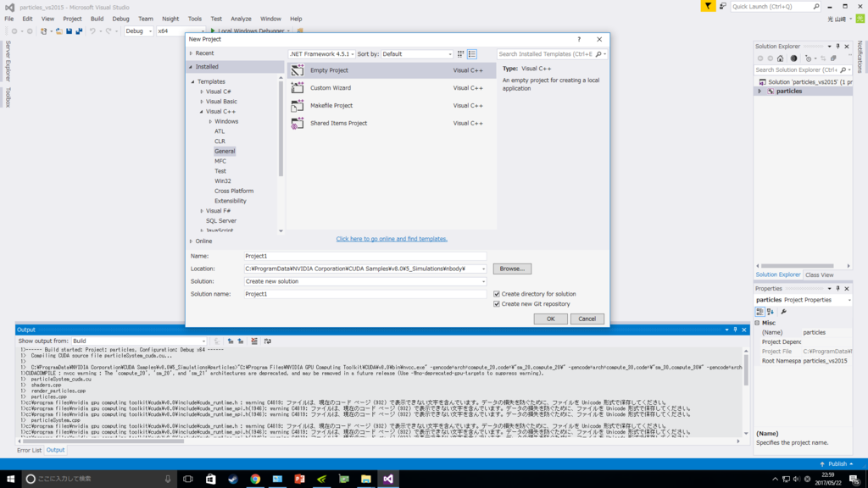Screen dimensions: 868x488
Task: Expand Recent templates section
Action: click(191, 53)
